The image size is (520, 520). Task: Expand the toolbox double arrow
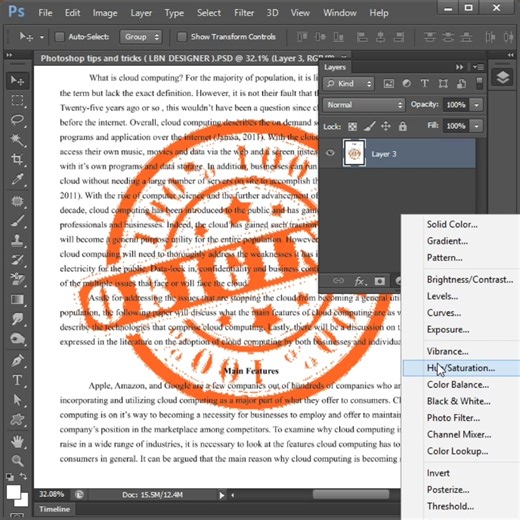point(9,55)
